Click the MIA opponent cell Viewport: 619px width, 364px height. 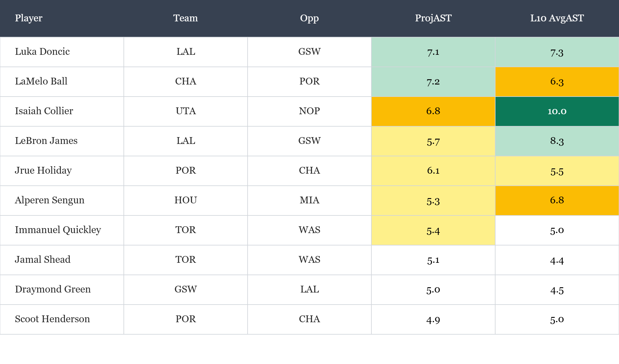[x=309, y=200]
